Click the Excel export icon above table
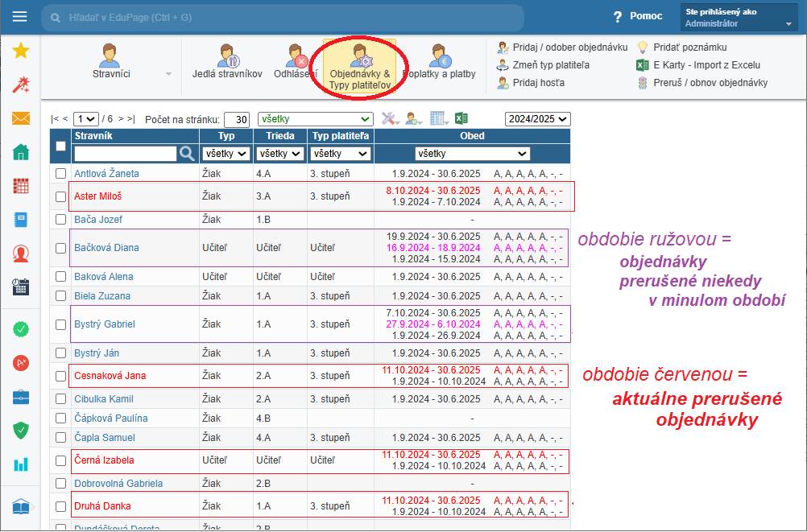The width and height of the screenshot is (807, 532). point(461,118)
